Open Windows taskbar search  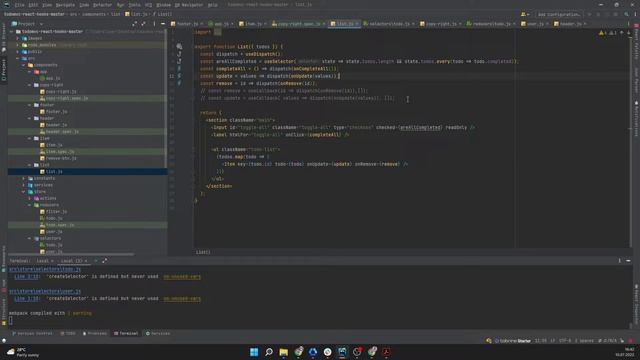coord(269,352)
